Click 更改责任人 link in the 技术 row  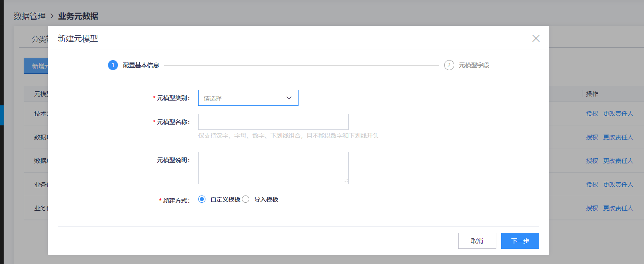pyautogui.click(x=618, y=113)
